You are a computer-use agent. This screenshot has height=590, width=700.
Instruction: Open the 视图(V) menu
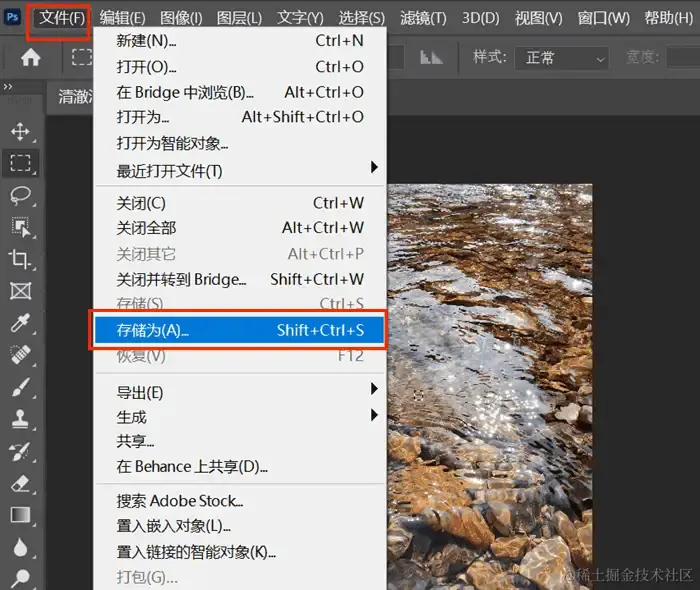click(538, 18)
